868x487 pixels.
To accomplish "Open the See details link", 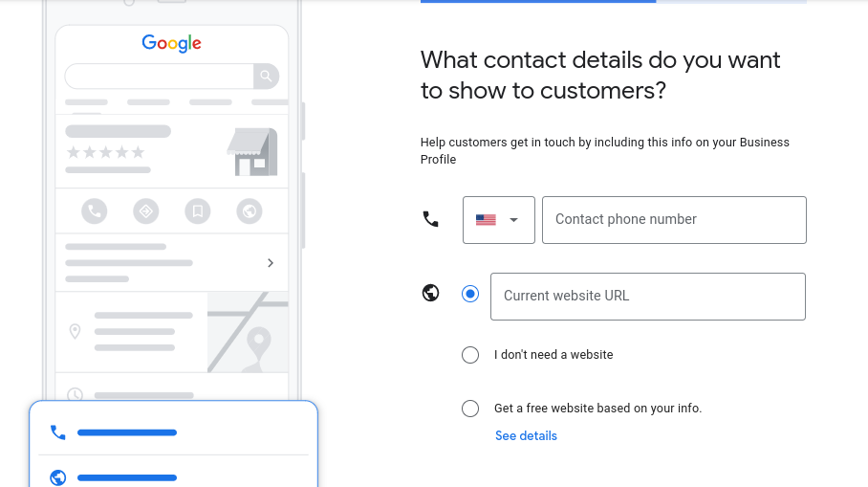I will pyautogui.click(x=526, y=436).
